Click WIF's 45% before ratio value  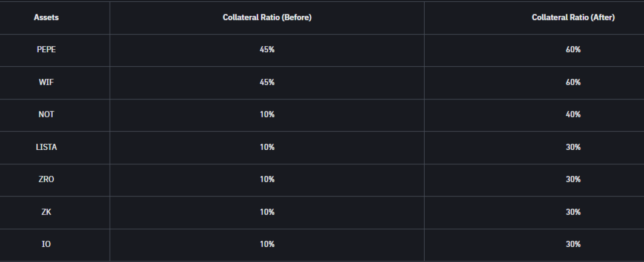tap(267, 82)
